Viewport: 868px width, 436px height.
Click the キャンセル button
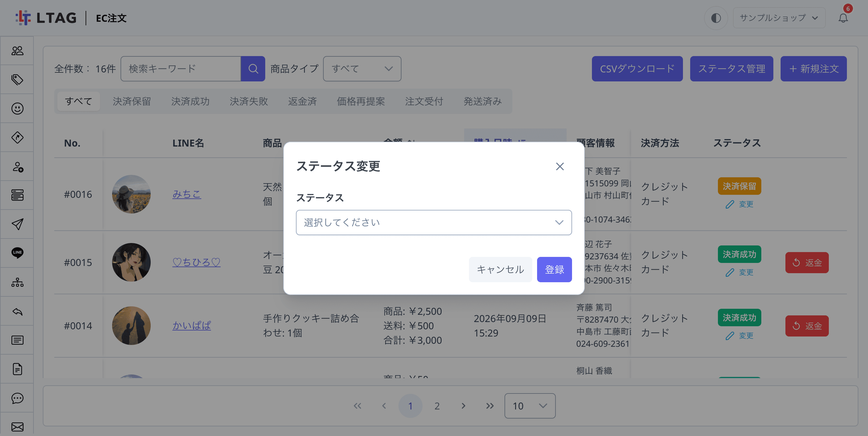click(500, 270)
